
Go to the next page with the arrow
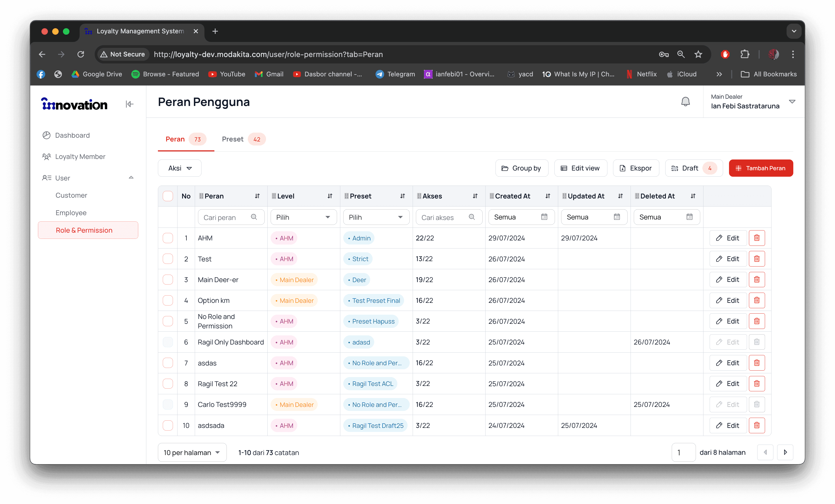coord(785,452)
